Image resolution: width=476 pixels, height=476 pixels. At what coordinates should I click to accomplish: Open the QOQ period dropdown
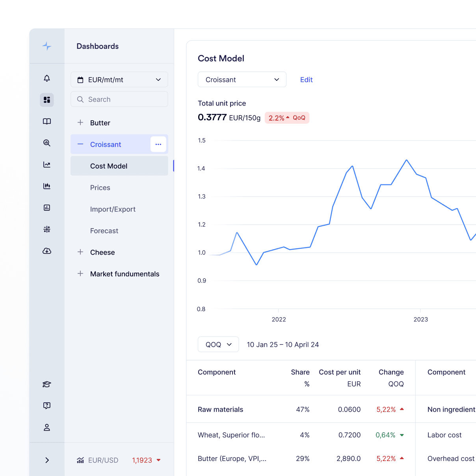pos(218,344)
